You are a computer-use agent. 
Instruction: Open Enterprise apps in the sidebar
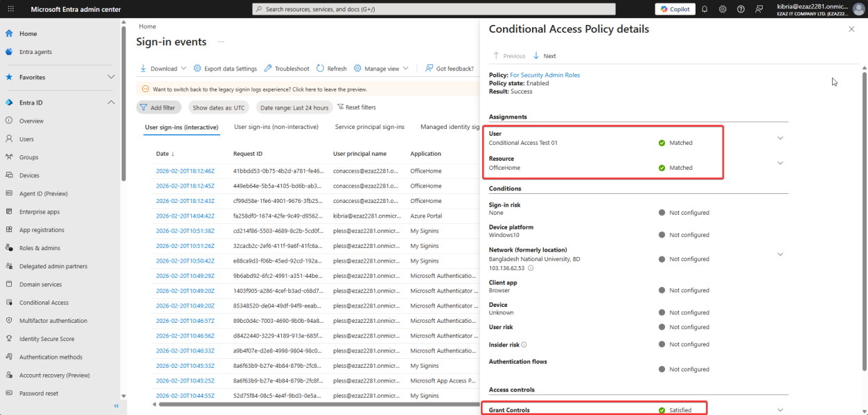39,212
